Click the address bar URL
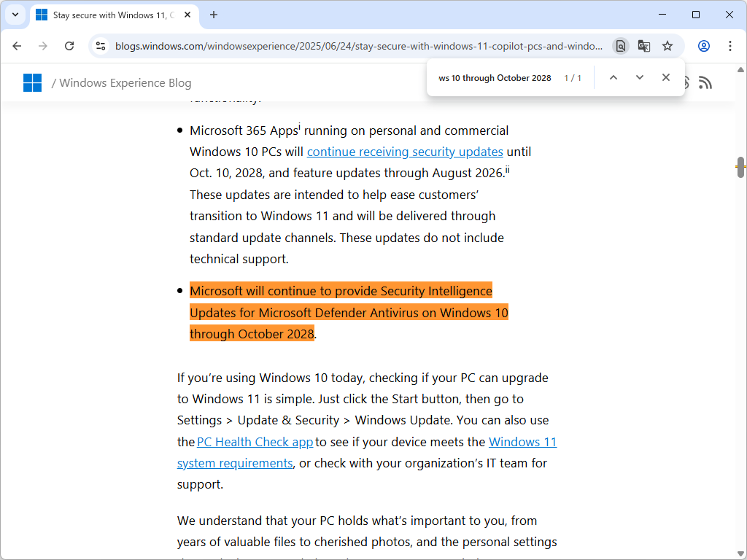 [358, 46]
